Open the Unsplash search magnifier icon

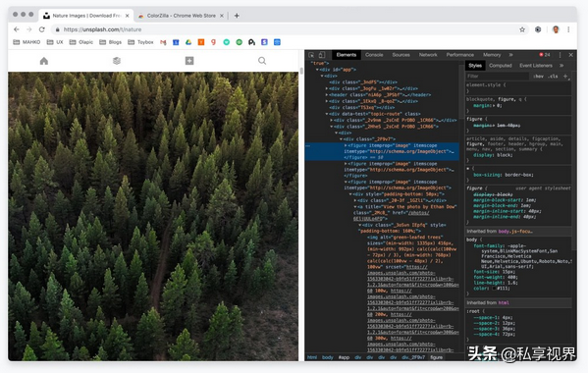point(262,61)
